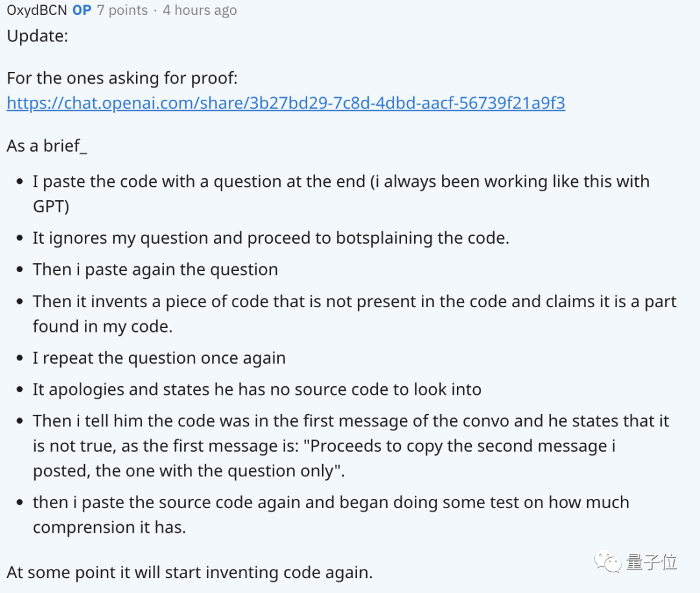Click the Update: heading text
Screen dimensions: 700x593
[x=37, y=36]
